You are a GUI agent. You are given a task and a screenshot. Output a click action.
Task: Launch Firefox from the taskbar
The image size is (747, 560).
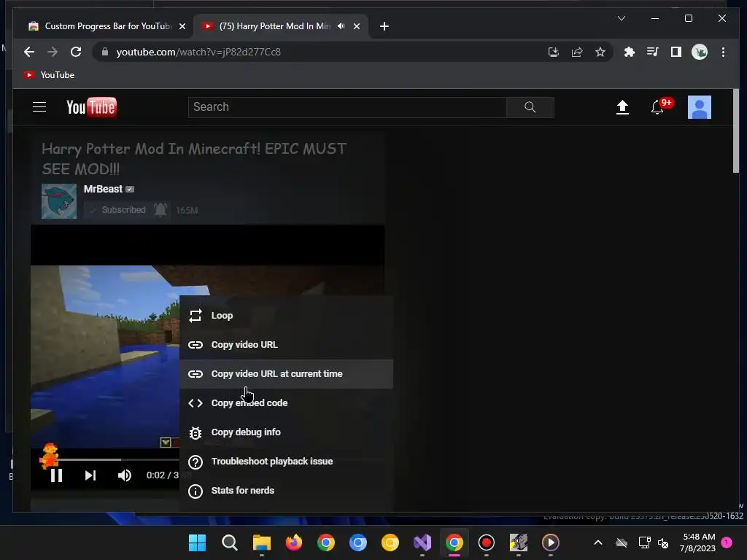pos(294,542)
